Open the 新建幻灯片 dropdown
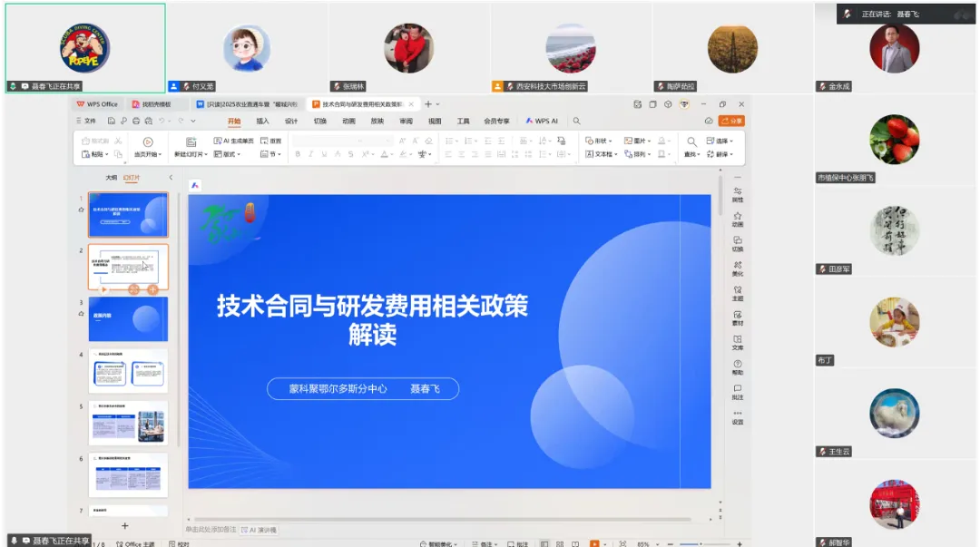This screenshot has height=547, width=980. tap(191, 154)
